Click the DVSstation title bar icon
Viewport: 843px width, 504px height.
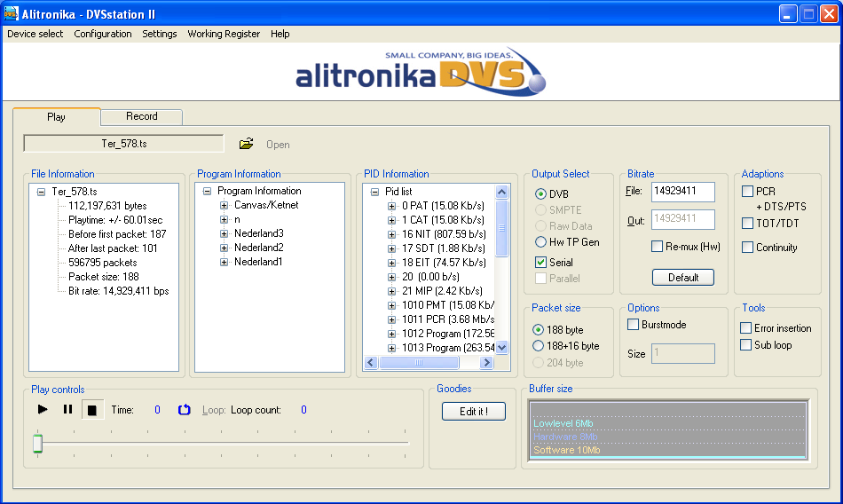11,13
